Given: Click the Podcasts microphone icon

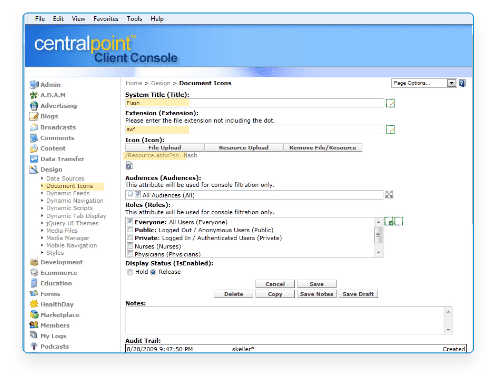Looking at the screenshot, I should (x=34, y=346).
